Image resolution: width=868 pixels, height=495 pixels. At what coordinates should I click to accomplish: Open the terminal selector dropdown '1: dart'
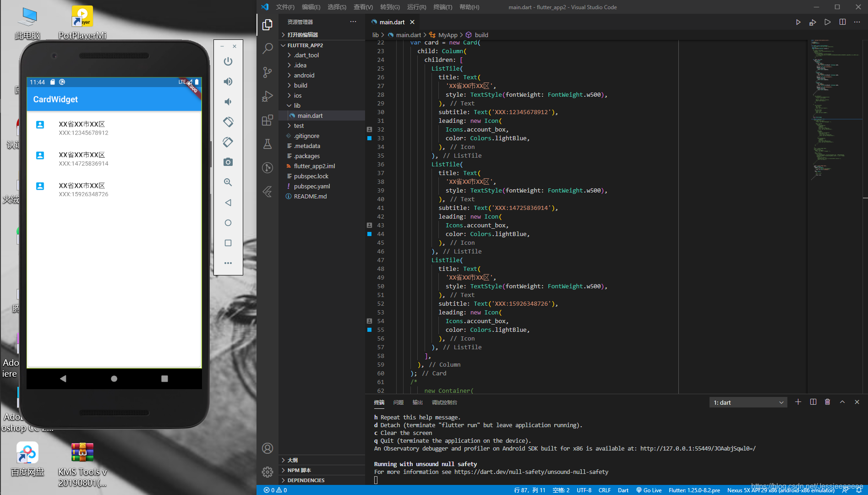click(x=748, y=402)
